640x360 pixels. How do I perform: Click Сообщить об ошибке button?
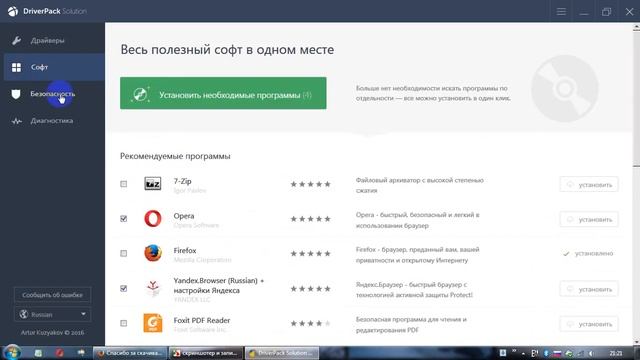52,295
